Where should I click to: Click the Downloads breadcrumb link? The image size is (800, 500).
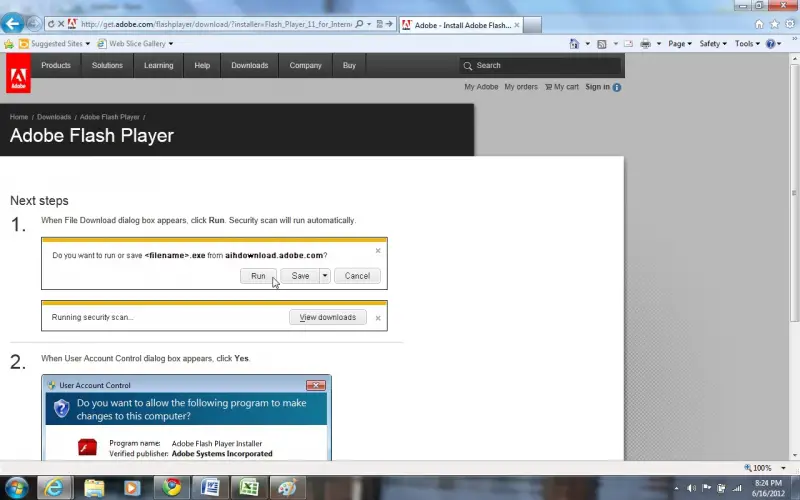(54, 117)
